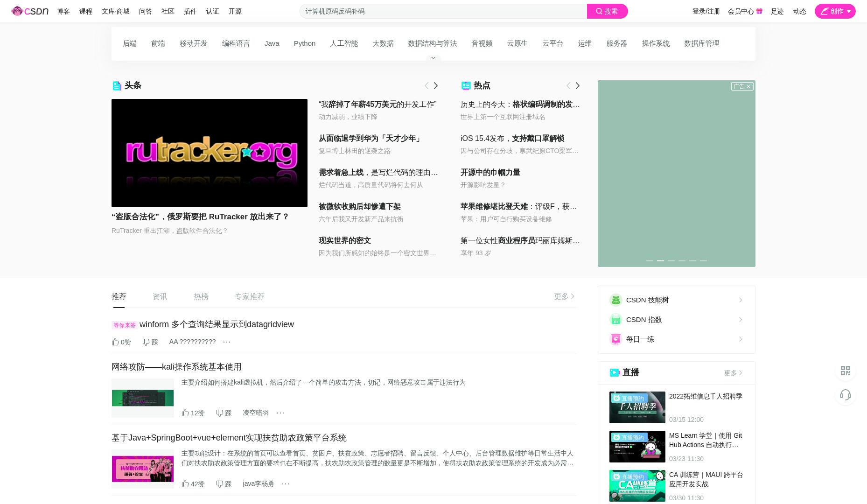This screenshot has height=504, width=867.
Task: Select the 人工智能 category
Action: [x=344, y=43]
